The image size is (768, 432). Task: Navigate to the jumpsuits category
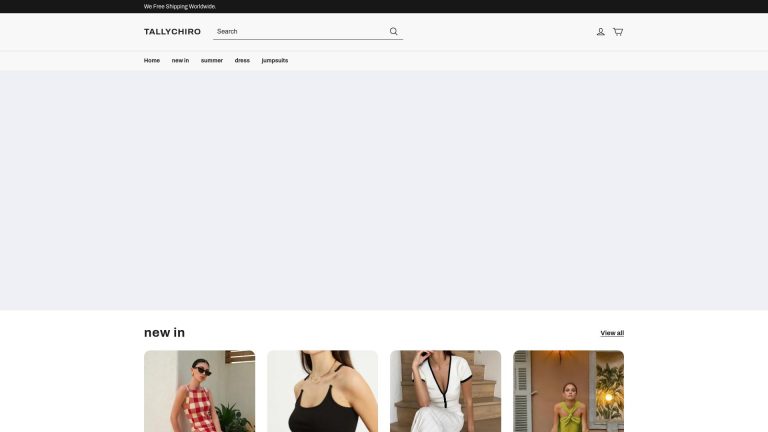click(275, 61)
